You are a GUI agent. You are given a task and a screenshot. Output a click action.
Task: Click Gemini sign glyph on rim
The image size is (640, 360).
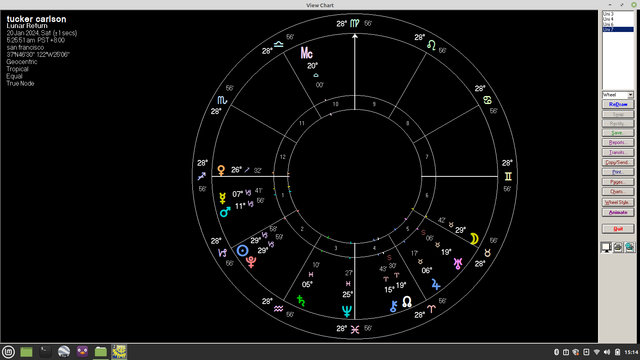coord(508,176)
